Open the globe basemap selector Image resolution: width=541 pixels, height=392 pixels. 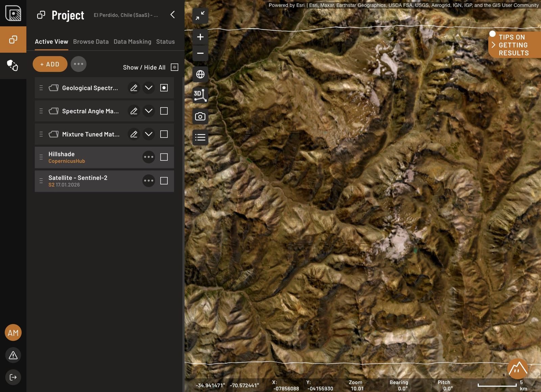click(200, 74)
